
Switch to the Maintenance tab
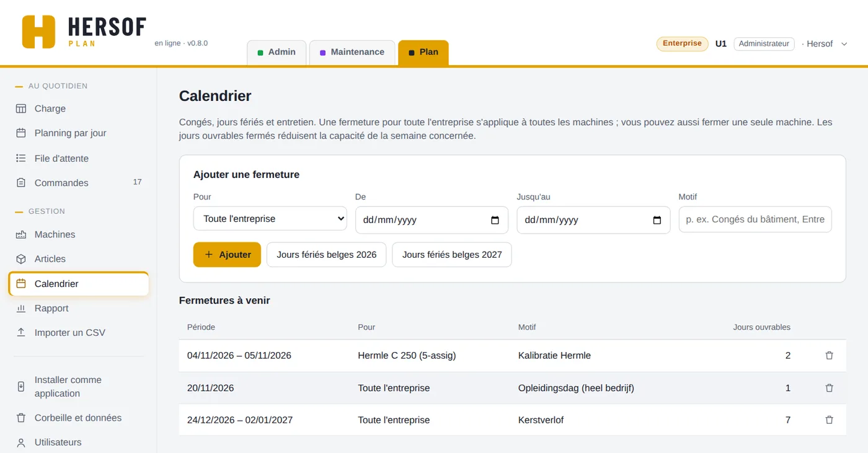pos(352,52)
